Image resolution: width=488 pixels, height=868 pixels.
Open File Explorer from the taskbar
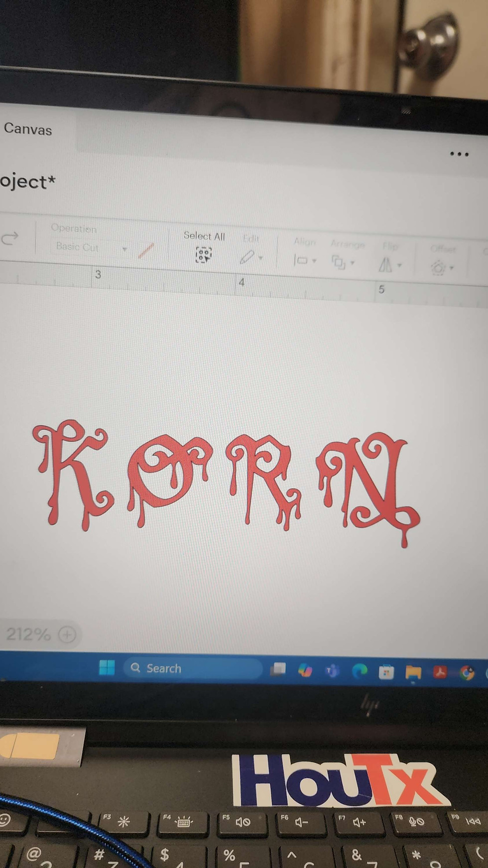[413, 673]
